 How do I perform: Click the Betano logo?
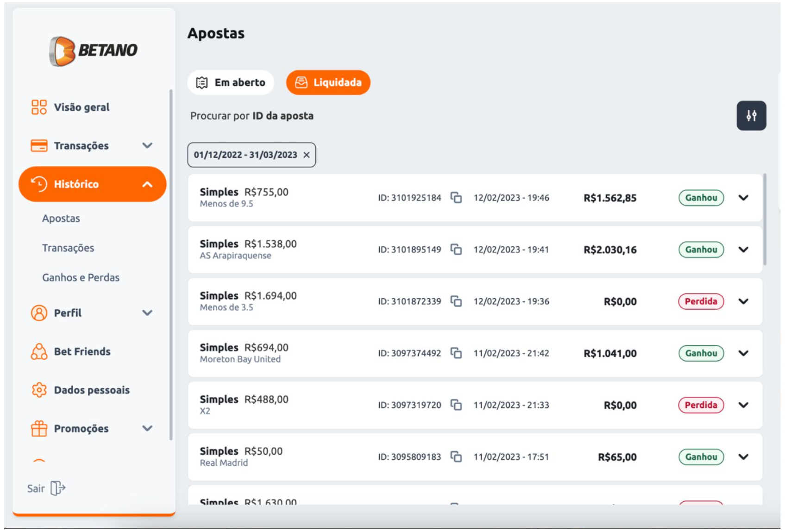[93, 50]
